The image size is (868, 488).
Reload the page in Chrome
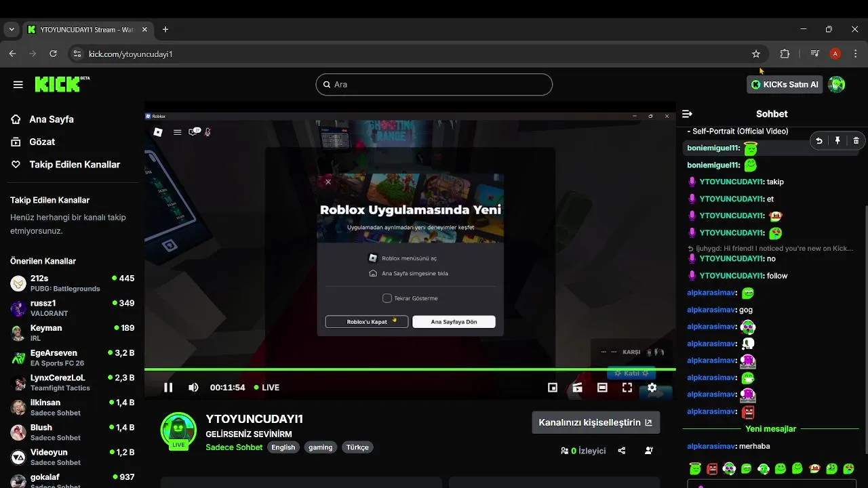[x=53, y=54]
